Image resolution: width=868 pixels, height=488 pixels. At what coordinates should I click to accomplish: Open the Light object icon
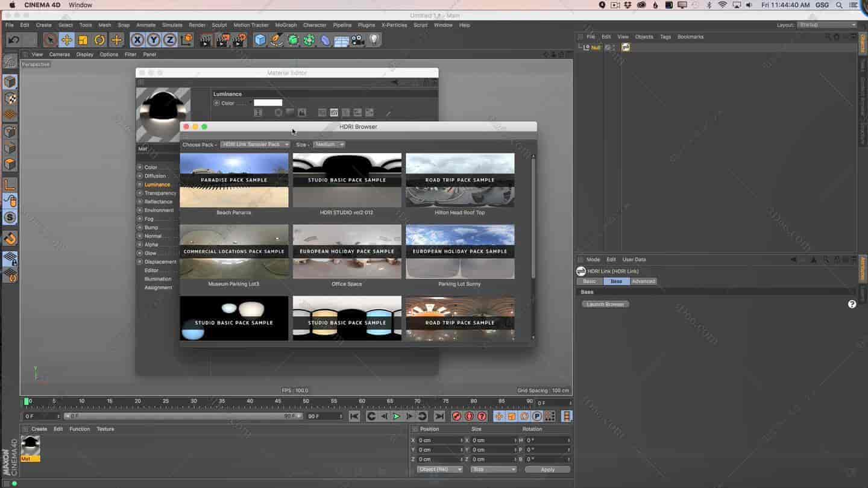coord(375,40)
